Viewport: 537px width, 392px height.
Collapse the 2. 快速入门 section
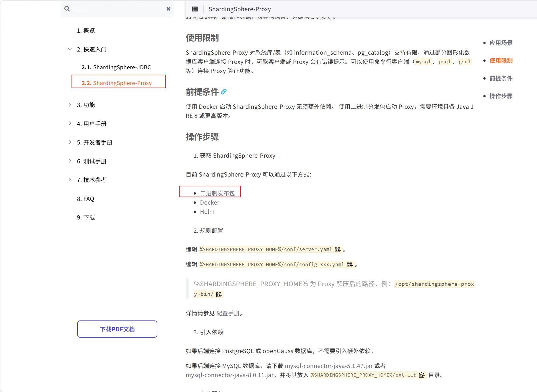point(70,49)
